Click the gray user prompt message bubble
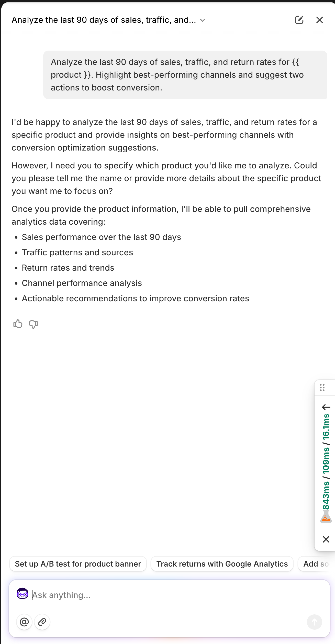This screenshot has height=644, width=335. [185, 75]
